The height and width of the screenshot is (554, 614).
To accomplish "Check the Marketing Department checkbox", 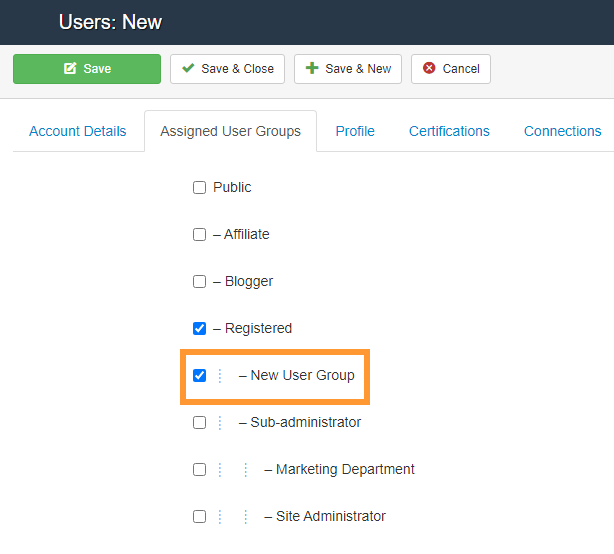I will click(199, 470).
